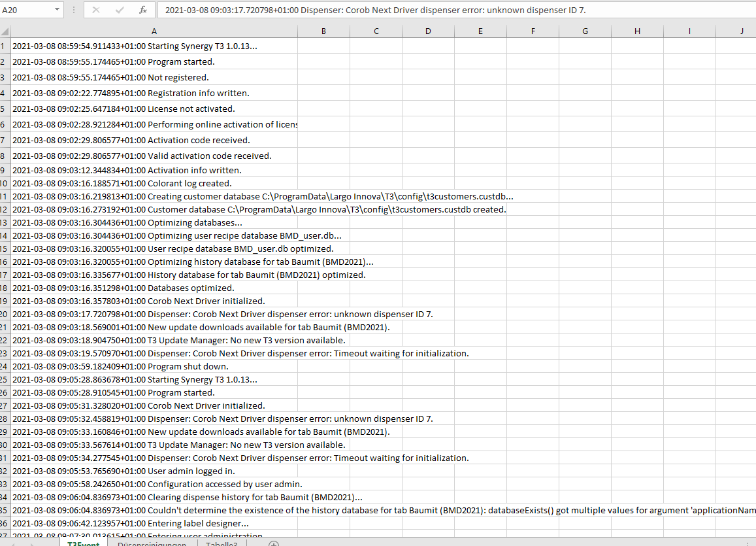This screenshot has width=756, height=546.
Task: Select the 'Not registered.' cell
Action: click(x=154, y=77)
